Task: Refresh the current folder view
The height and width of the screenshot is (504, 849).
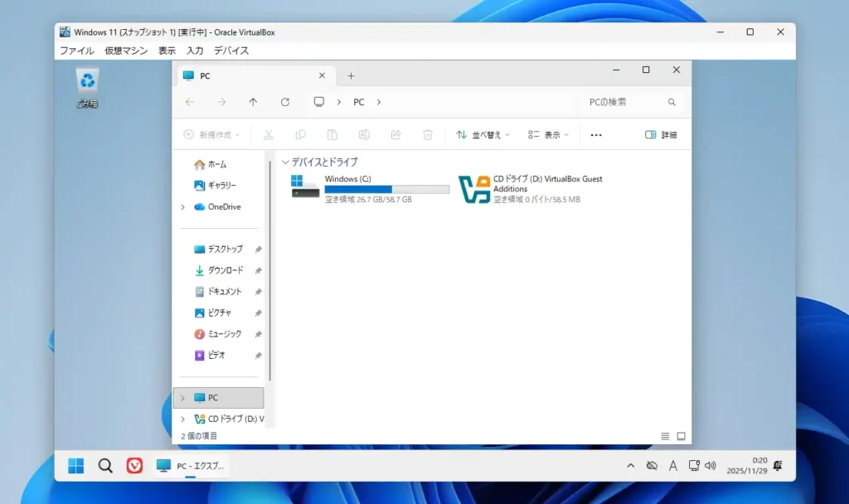Action: coord(284,102)
